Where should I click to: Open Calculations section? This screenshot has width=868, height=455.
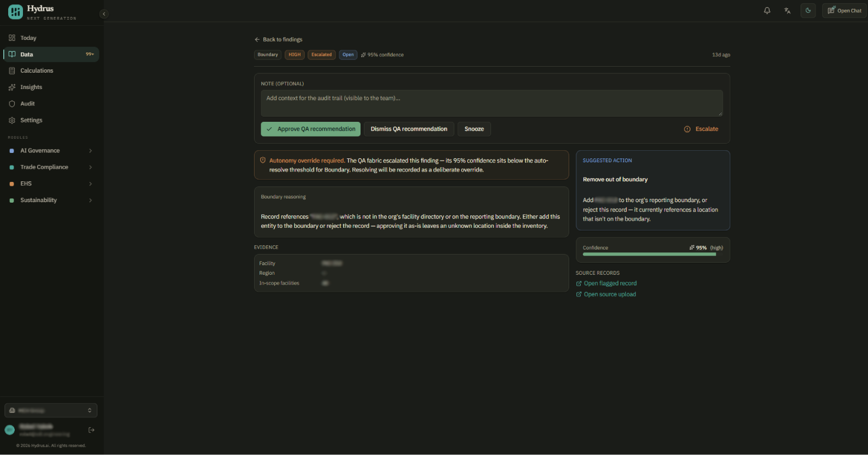click(x=51, y=70)
